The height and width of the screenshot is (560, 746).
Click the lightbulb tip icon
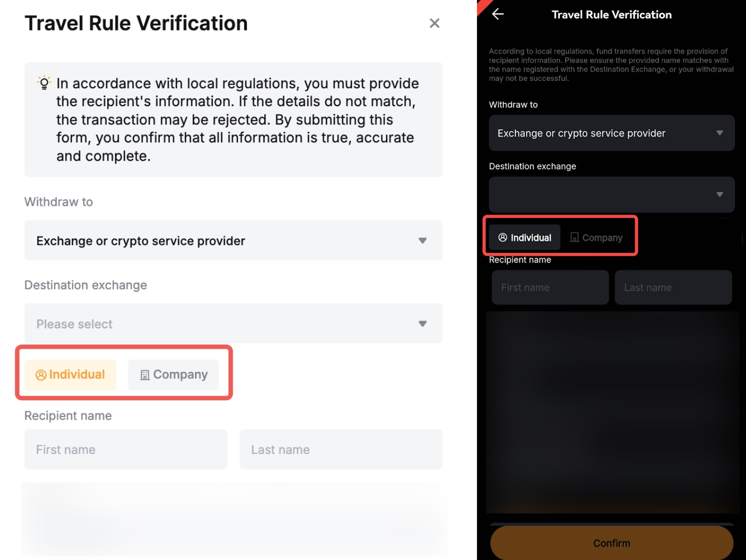(44, 82)
